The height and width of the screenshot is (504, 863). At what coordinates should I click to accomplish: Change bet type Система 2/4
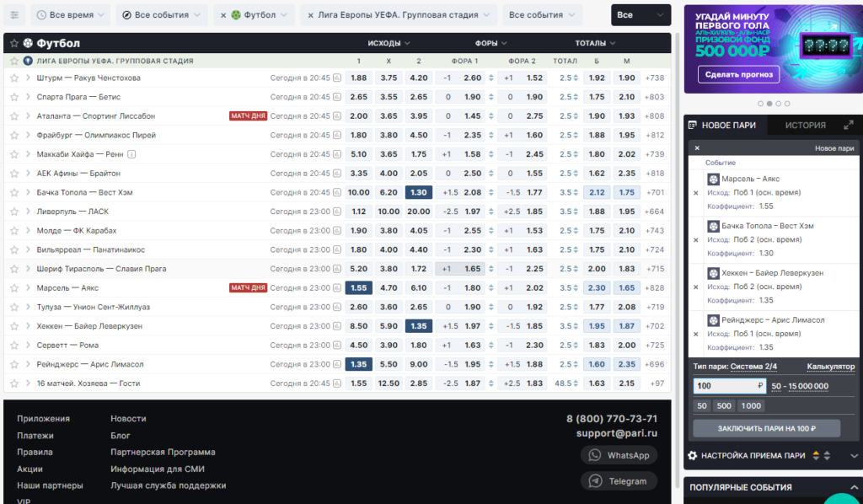[x=753, y=367]
